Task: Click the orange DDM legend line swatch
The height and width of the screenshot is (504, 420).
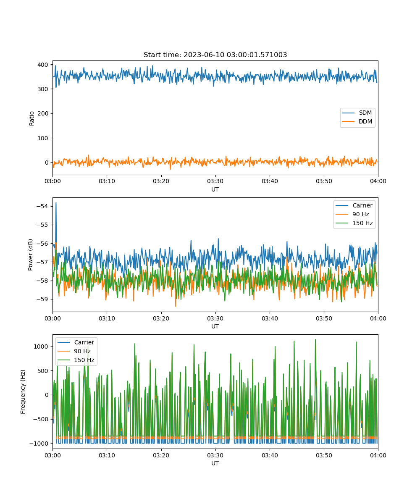Action: pyautogui.click(x=349, y=122)
